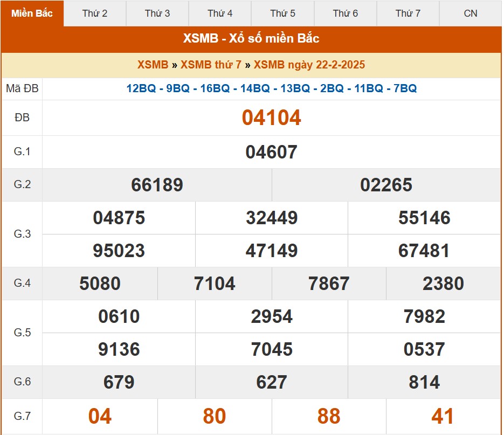Open XSMB ngày 22-2-2025 link
This screenshot has height=435, width=504.
pos(309,65)
